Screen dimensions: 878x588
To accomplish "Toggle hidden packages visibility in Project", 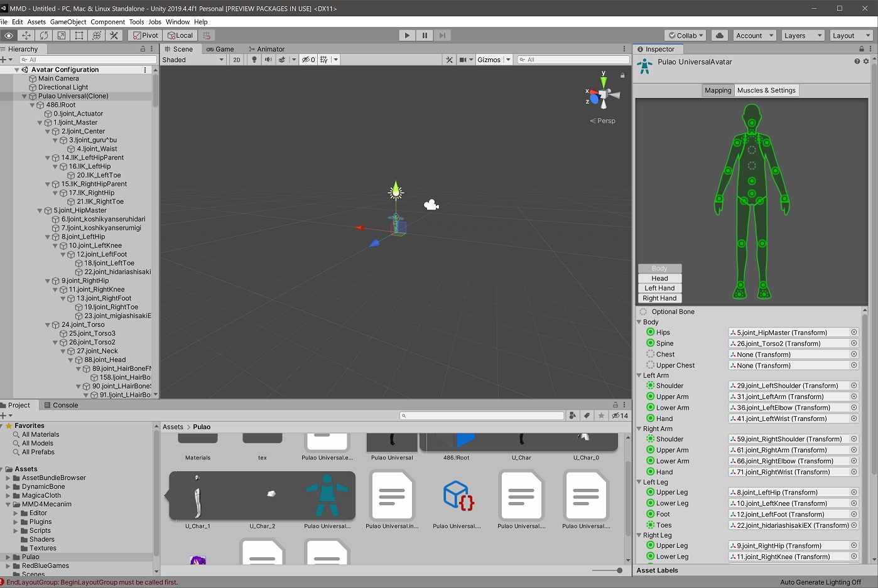I will tap(620, 415).
